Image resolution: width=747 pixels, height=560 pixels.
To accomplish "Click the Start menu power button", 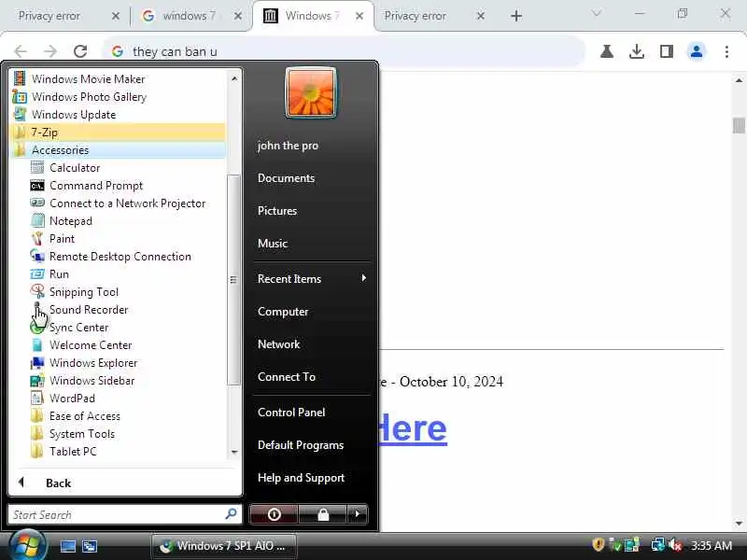I will (274, 514).
